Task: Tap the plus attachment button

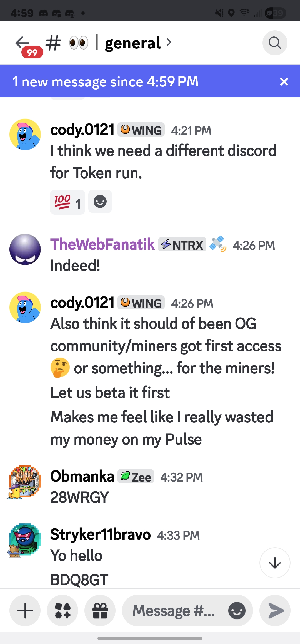Action: pyautogui.click(x=25, y=611)
